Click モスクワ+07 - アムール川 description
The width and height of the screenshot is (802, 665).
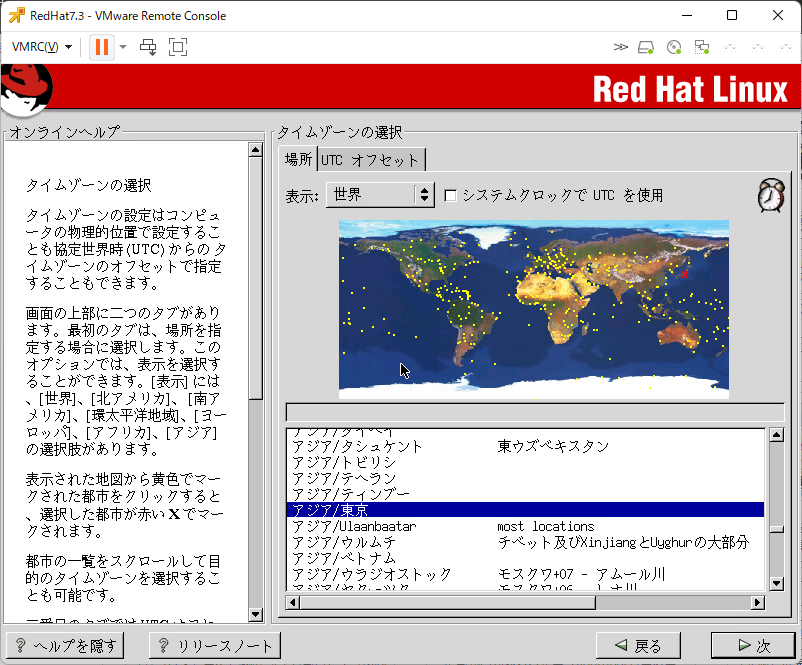[x=581, y=574]
